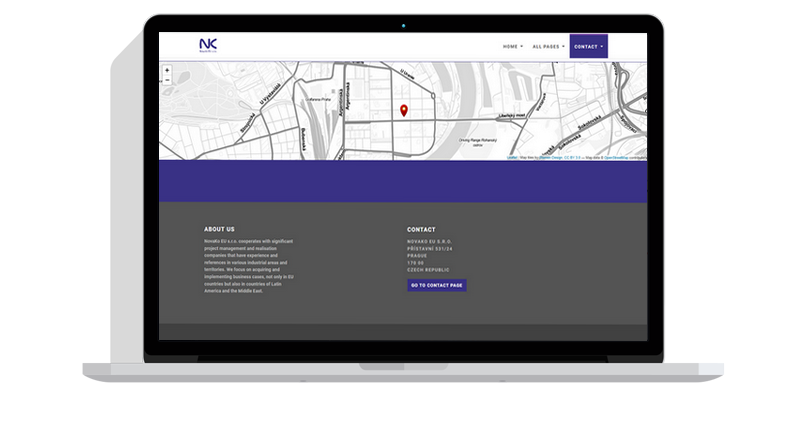Zoom out the map with minus button
Image resolution: width=800 pixels, height=440 pixels.
(x=166, y=80)
